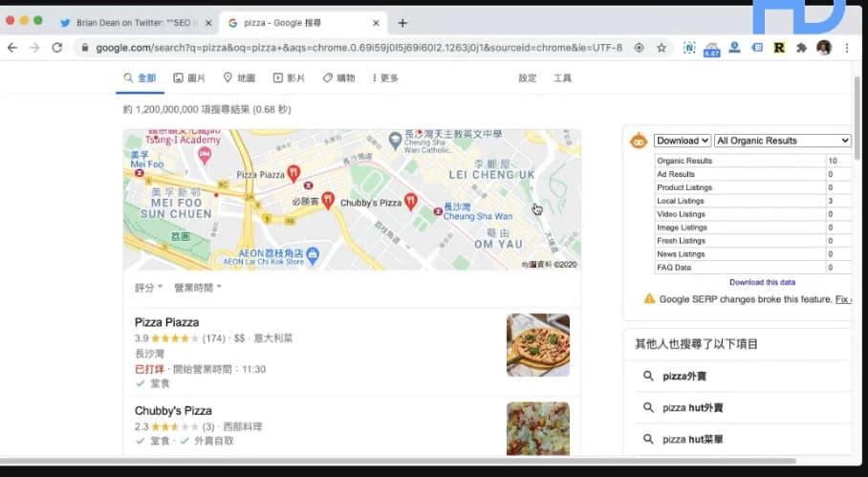Click the Chubby's Pizza map pin
This screenshot has height=477, width=868.
pyautogui.click(x=410, y=202)
